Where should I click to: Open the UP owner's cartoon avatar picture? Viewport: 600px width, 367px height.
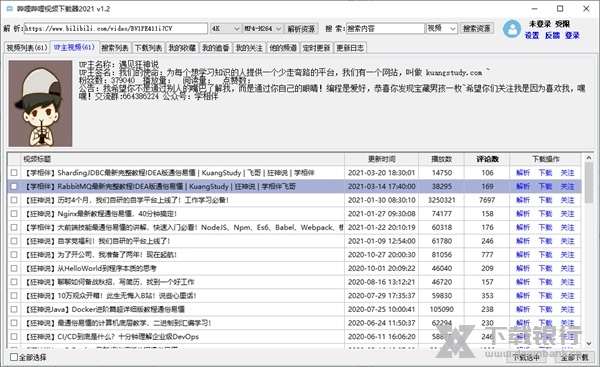(41, 103)
